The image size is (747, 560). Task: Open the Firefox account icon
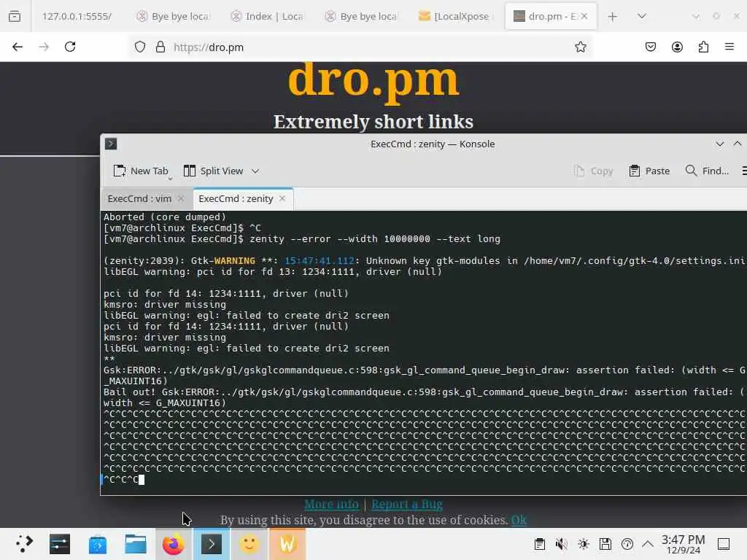coord(677,47)
